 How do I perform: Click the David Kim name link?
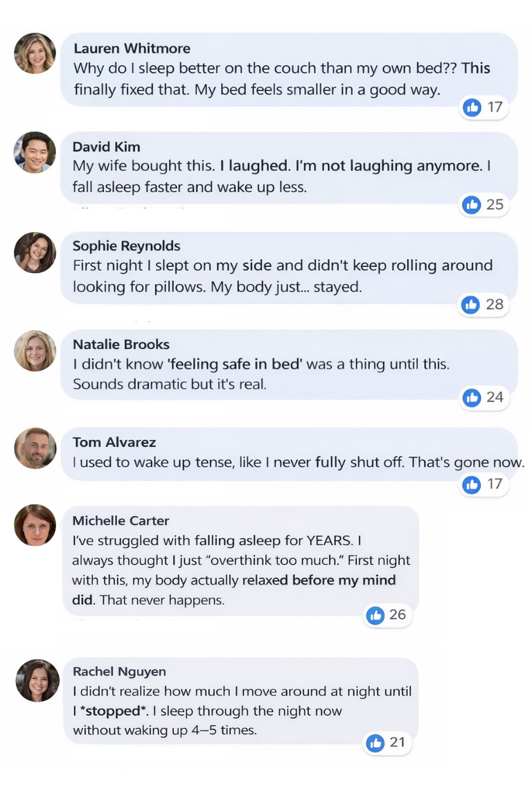(106, 147)
